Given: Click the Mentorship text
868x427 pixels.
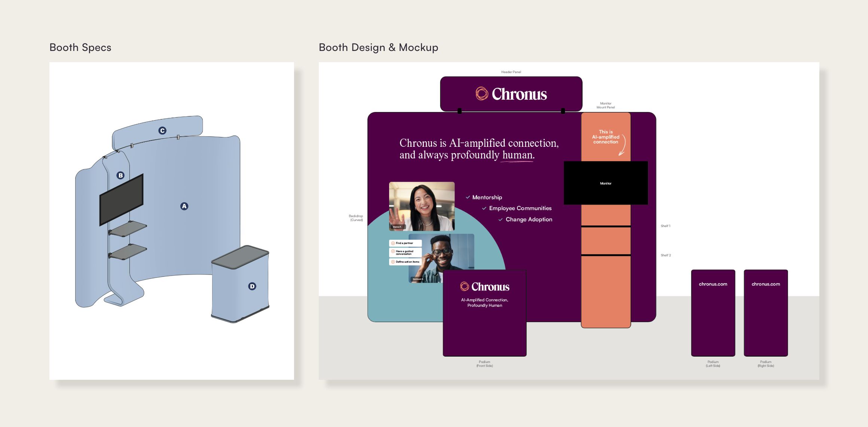Looking at the screenshot, I should point(487,197).
